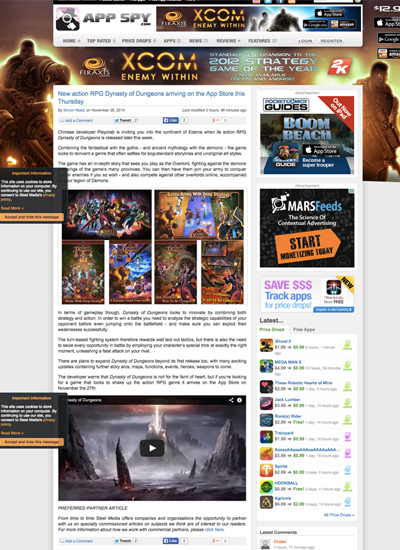The height and width of the screenshot is (550, 400).
Task: Click the Agricola app icon
Action: [266, 502]
